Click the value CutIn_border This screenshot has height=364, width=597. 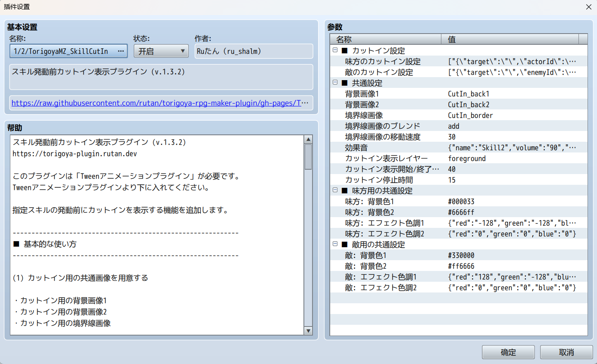[x=470, y=115]
